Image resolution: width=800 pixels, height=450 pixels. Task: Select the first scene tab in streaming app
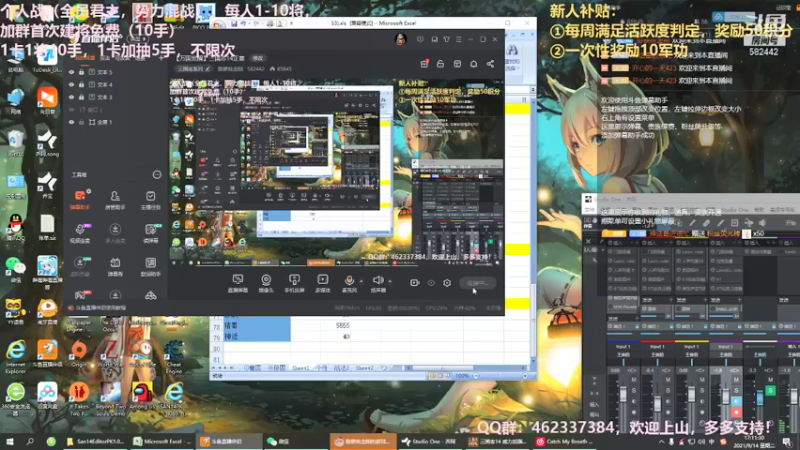[85, 58]
